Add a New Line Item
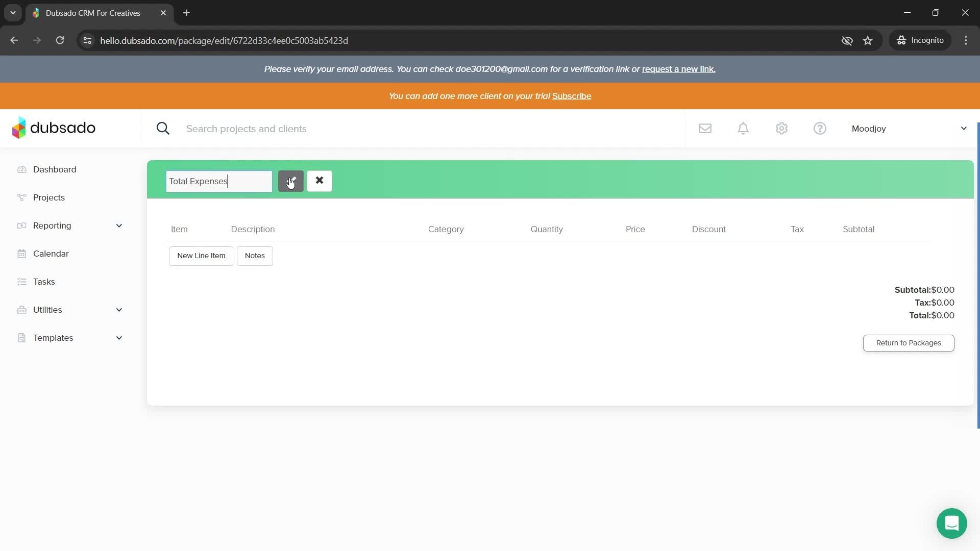This screenshot has height=551, width=980. [201, 256]
